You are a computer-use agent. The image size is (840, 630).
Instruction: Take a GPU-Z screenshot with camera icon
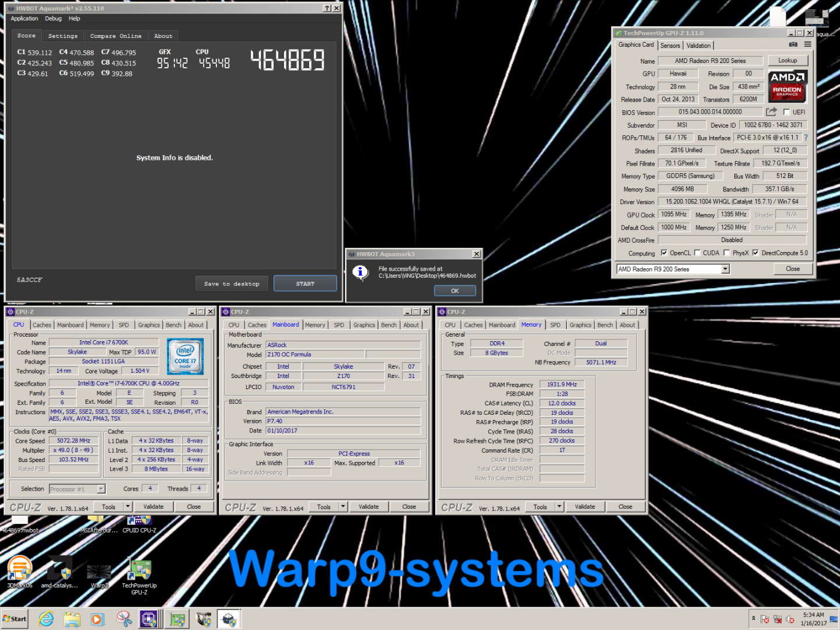[x=793, y=44]
